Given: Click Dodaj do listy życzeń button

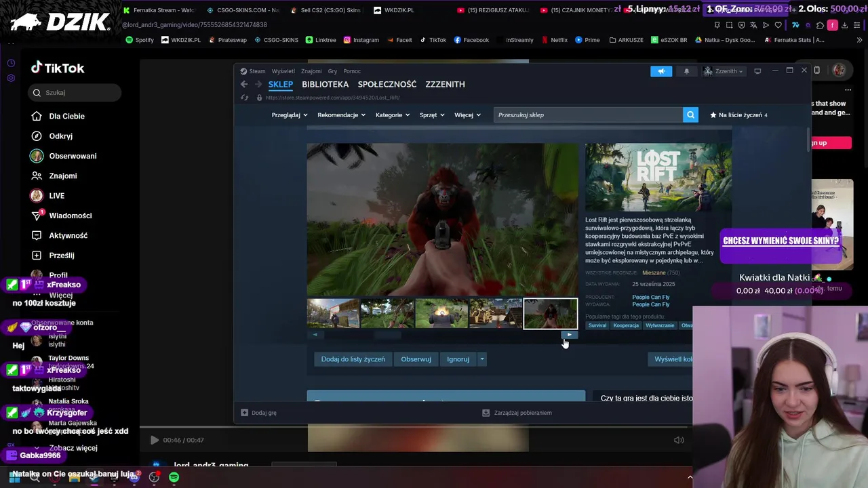Looking at the screenshot, I should point(353,359).
